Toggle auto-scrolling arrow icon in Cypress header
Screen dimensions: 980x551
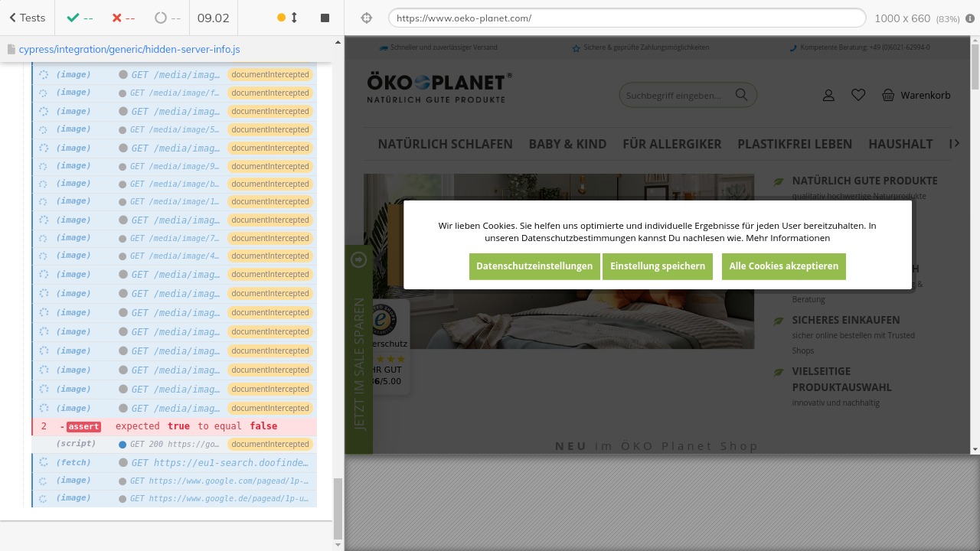click(x=294, y=18)
